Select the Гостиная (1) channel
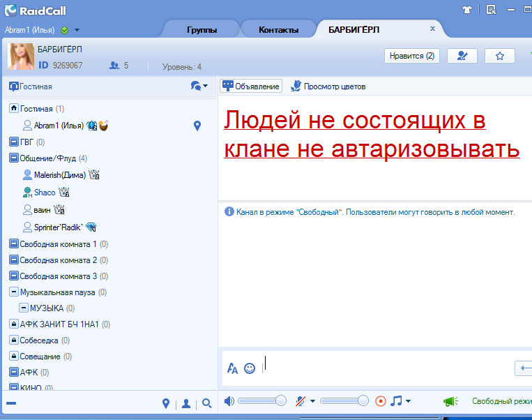532x420 pixels. coord(36,109)
